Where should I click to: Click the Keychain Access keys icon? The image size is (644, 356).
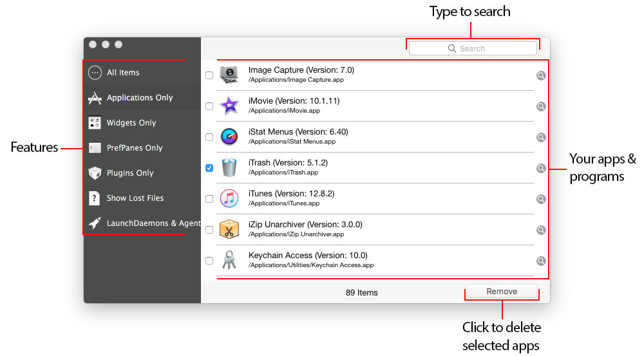coord(229,260)
